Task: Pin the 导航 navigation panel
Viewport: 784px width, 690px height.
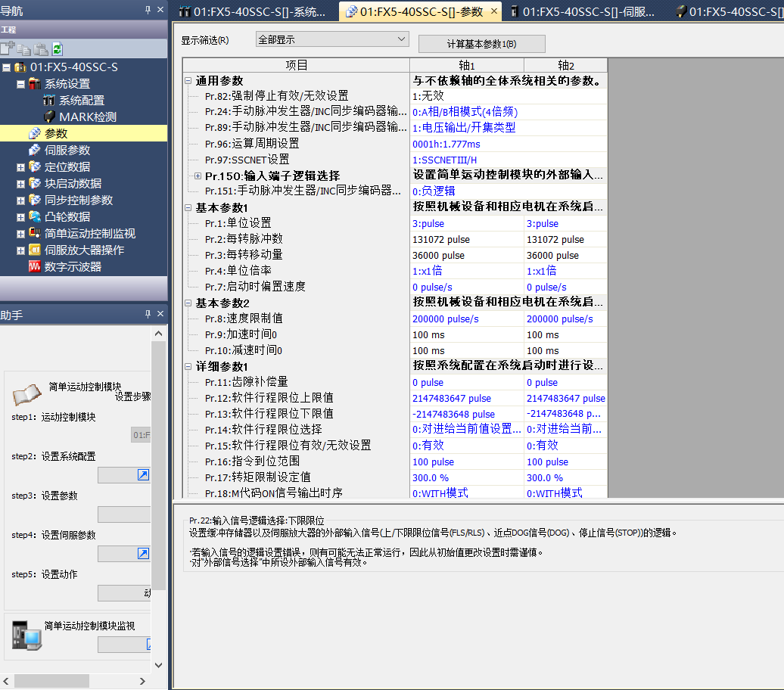Action: 148,10
